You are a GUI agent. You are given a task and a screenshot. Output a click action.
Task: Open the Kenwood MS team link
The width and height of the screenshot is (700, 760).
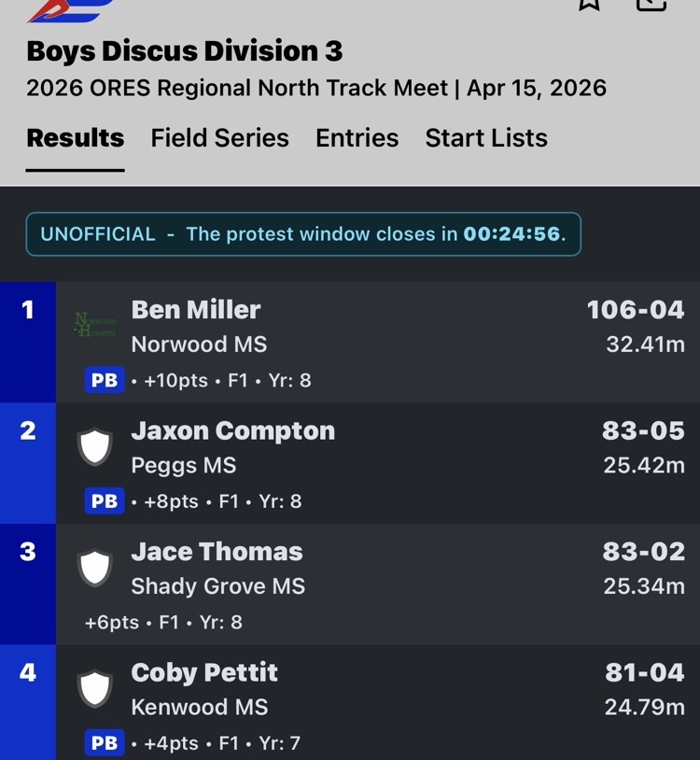click(x=199, y=707)
